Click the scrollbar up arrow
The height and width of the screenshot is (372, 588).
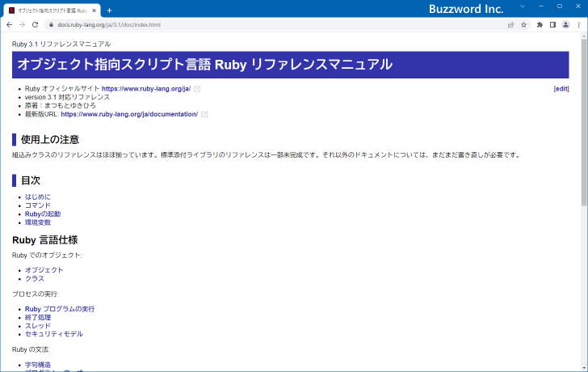[x=584, y=36]
